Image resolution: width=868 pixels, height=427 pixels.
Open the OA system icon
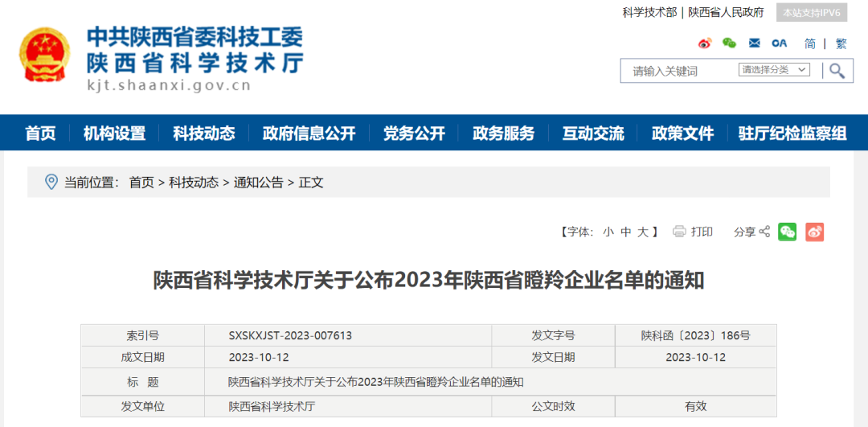point(779,43)
